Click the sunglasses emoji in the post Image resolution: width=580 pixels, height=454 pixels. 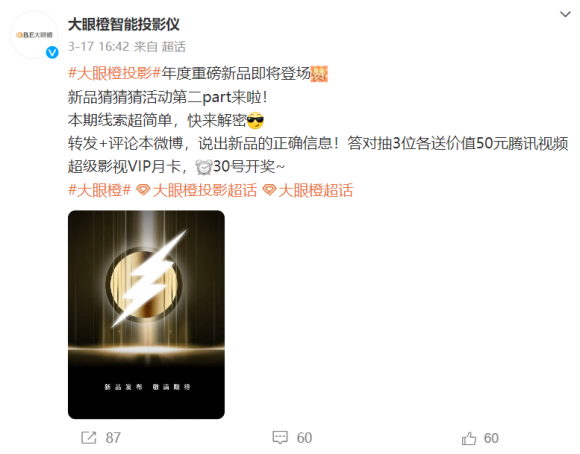255,120
